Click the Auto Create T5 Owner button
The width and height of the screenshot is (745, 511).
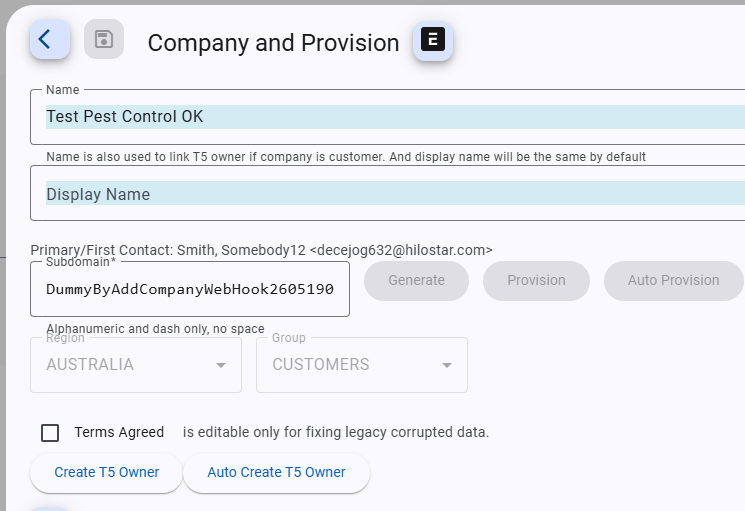pos(277,473)
